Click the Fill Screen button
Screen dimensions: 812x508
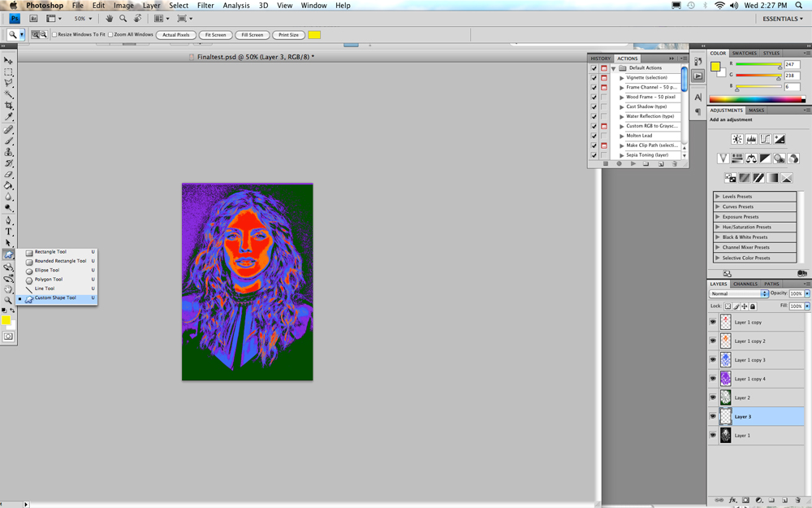coord(253,35)
